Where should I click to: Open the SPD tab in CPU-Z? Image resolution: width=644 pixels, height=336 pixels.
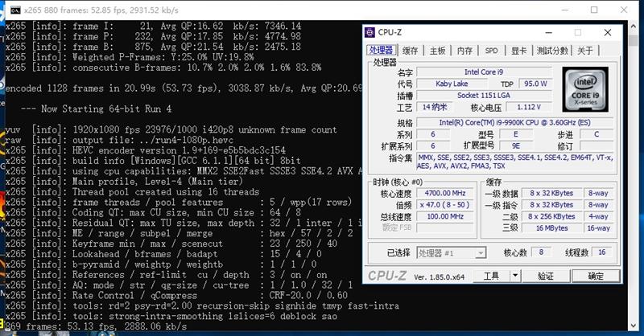pyautogui.click(x=491, y=51)
